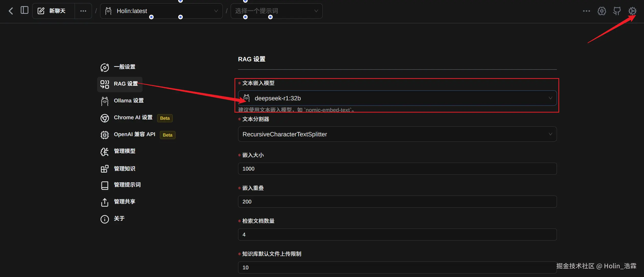Image resolution: width=644 pixels, height=277 pixels.
Task: Expand the deepseek-r1:32b embedding model dropdown
Action: point(397,98)
